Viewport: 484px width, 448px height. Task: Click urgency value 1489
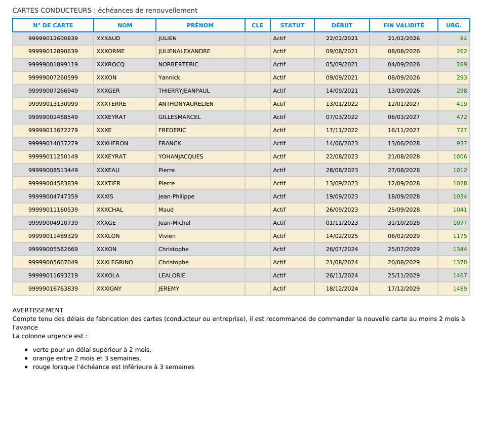pyautogui.click(x=460, y=289)
